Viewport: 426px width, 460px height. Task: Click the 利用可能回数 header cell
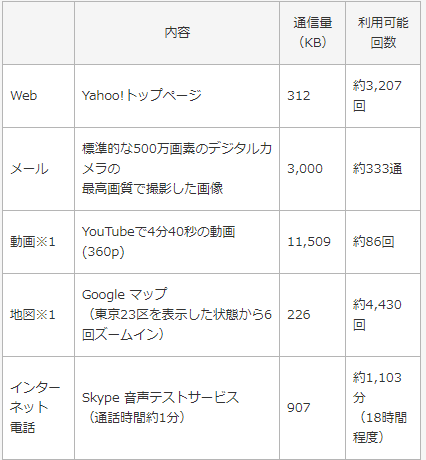[383, 32]
